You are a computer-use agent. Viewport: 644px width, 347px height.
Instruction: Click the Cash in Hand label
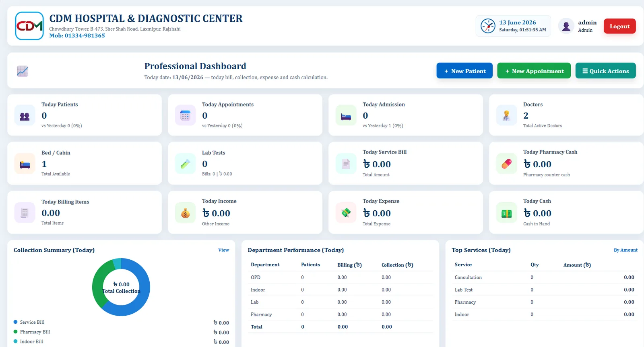537,224
